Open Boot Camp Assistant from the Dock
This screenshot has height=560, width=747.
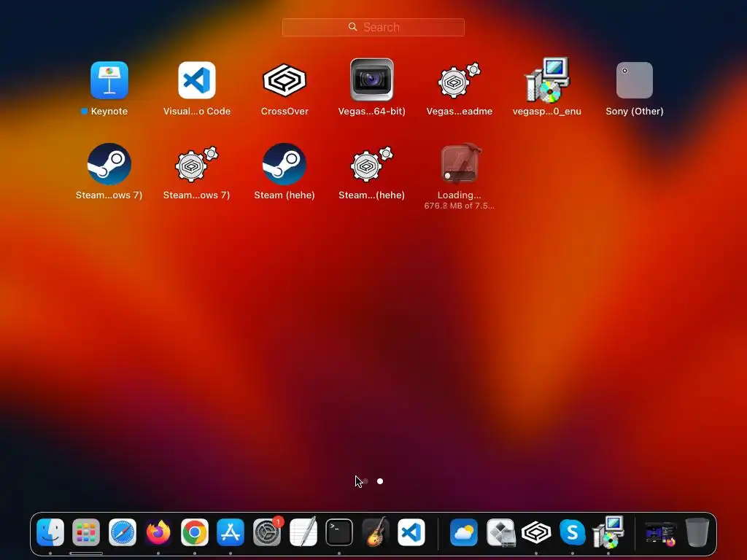500,532
